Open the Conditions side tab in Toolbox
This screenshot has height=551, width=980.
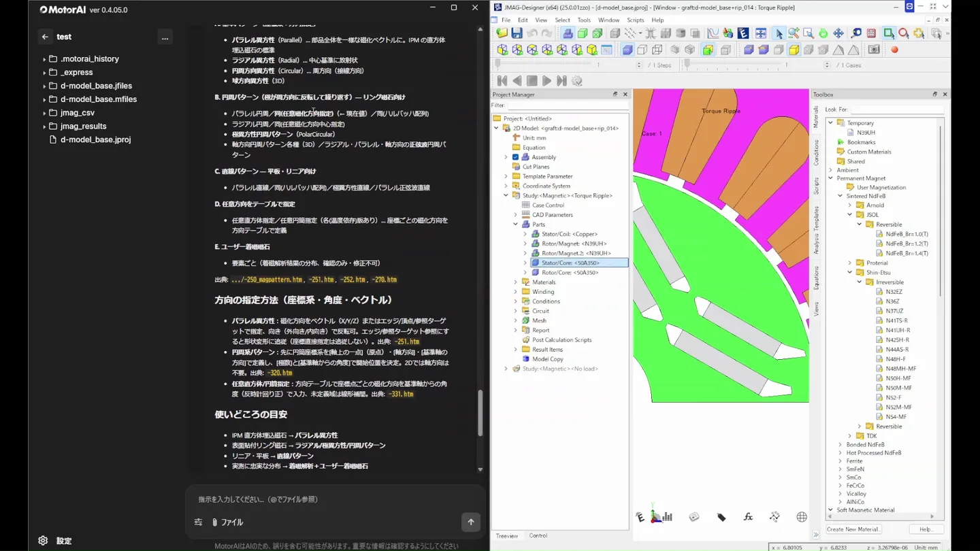click(x=817, y=152)
